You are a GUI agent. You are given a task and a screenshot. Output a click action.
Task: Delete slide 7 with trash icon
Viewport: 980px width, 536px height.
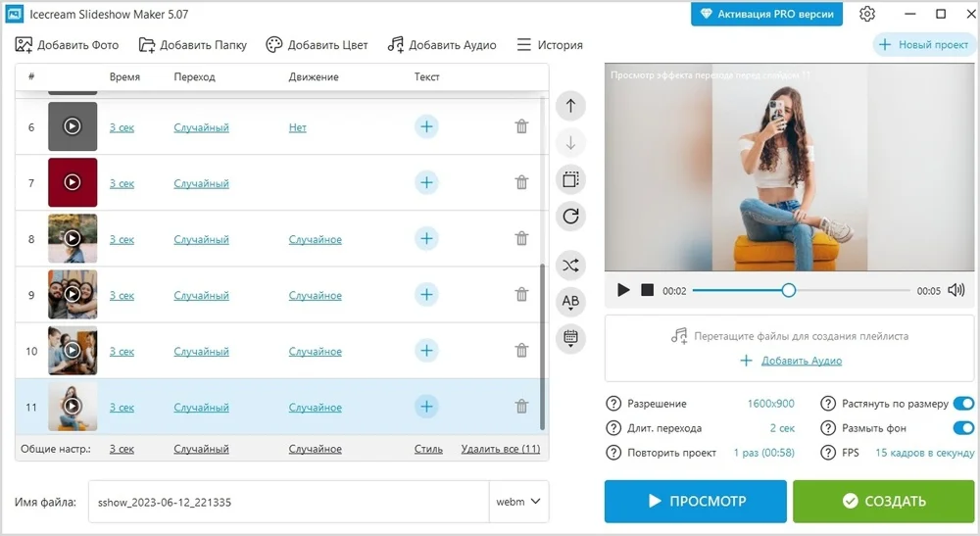[x=521, y=182]
